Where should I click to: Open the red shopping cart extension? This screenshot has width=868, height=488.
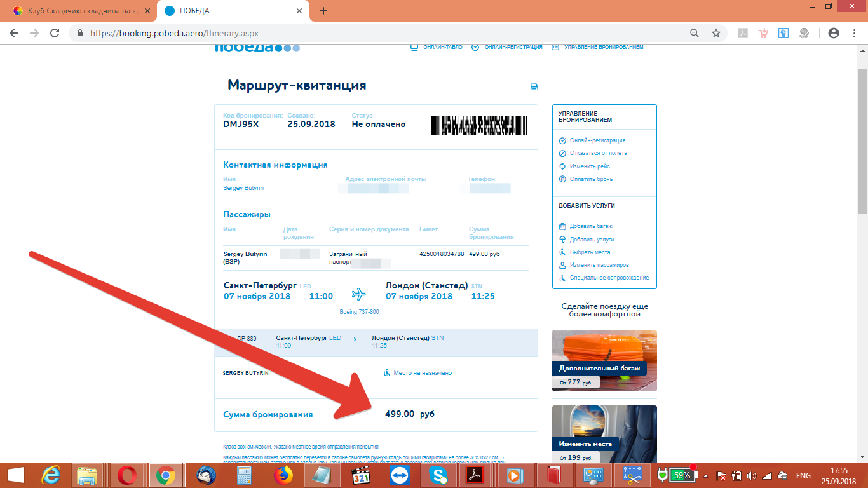pyautogui.click(x=764, y=33)
